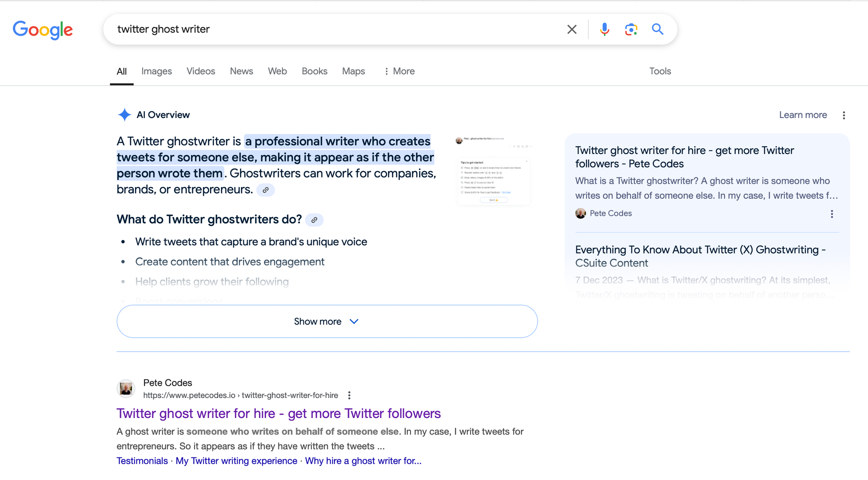Open Google Lens image search
Viewport: 868px width, 480px height.
pos(631,29)
